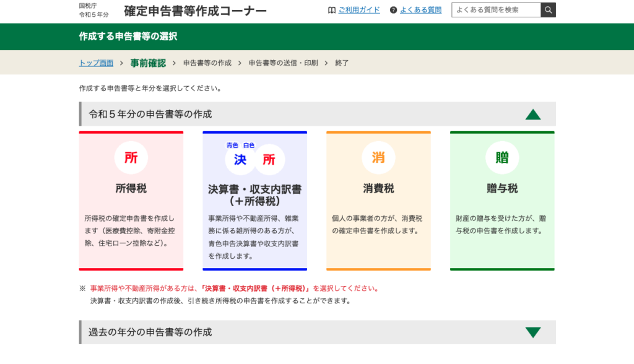Image resolution: width=634 pixels, height=364 pixels.
Task: Click the よくある質問を検索 input field
Action: (x=495, y=9)
